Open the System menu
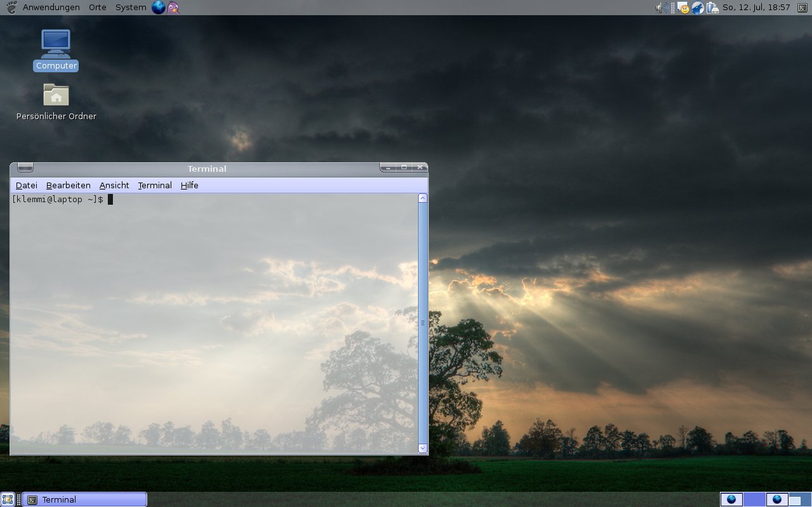This screenshot has height=507, width=812. [x=130, y=8]
